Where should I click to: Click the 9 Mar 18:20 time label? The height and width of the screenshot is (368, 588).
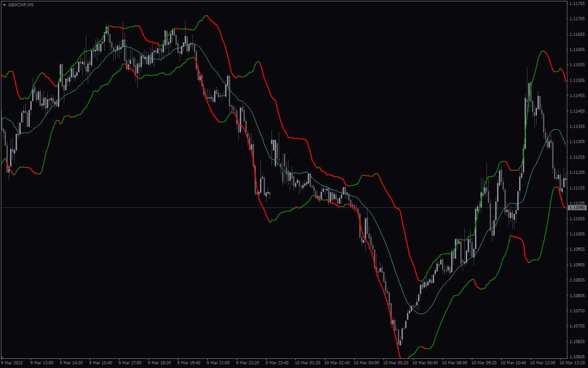point(159,363)
